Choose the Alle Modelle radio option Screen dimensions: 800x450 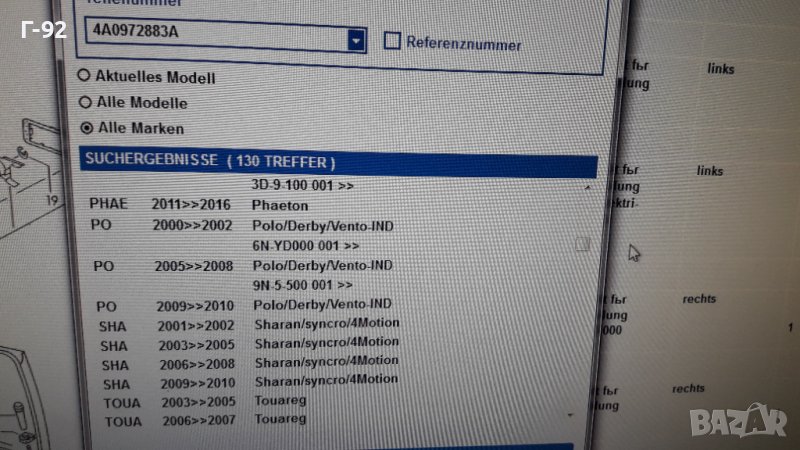click(85, 102)
